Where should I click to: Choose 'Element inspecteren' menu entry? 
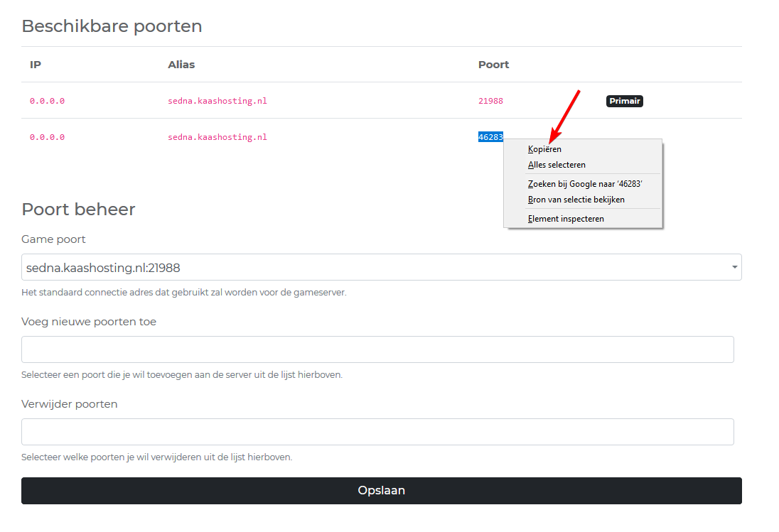tap(566, 219)
